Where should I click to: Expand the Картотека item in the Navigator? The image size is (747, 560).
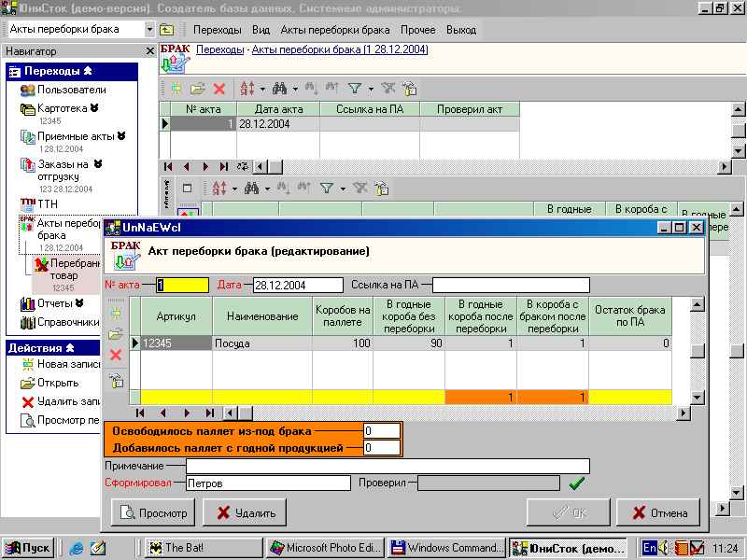(94, 108)
